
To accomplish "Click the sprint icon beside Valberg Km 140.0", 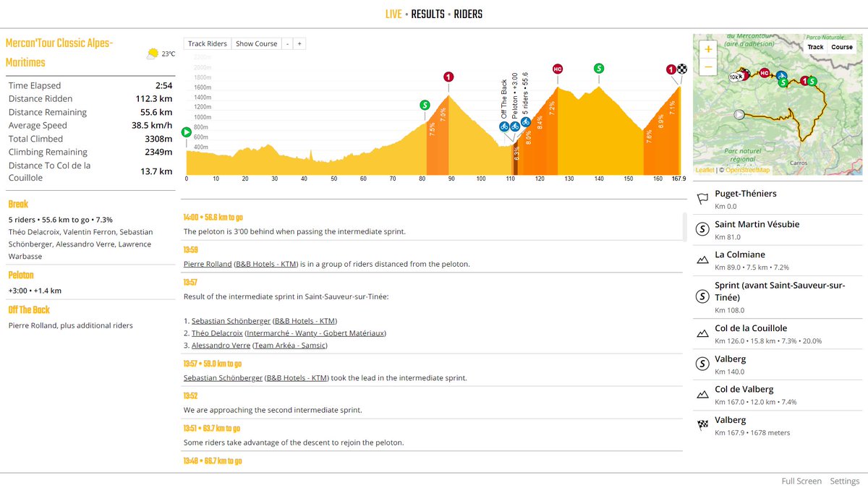I will point(702,364).
